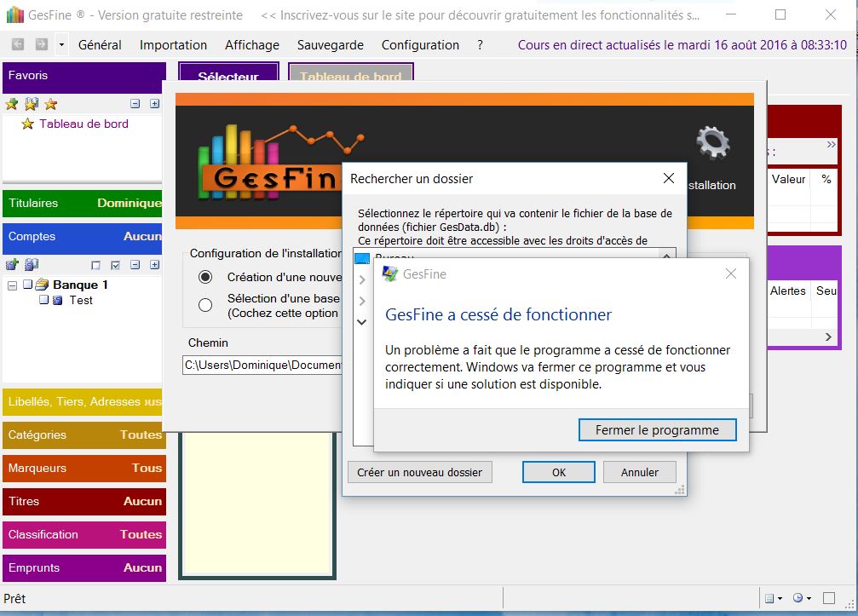Image resolution: width=858 pixels, height=616 pixels.
Task: Open the navigation history dropdown arrow
Action: point(61,44)
